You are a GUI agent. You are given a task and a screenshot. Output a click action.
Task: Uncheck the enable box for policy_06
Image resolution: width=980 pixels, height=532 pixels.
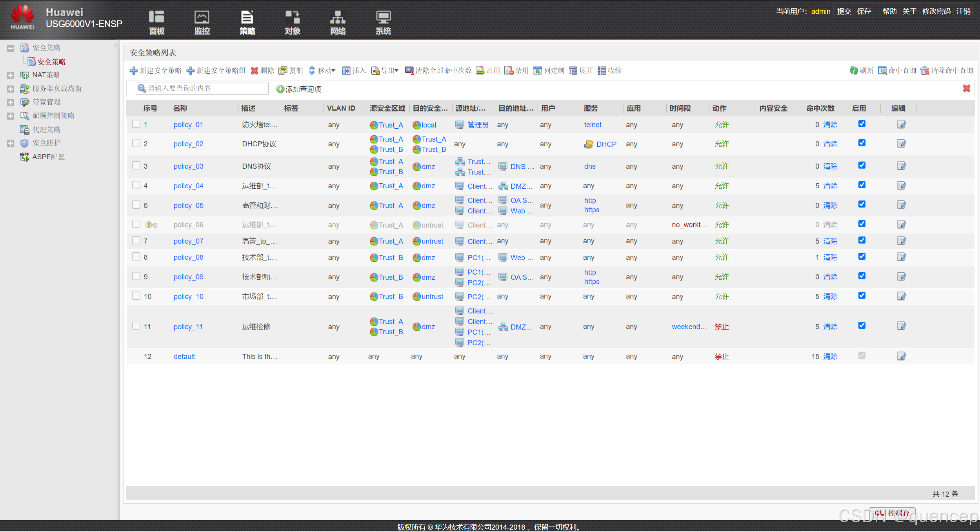pos(862,224)
